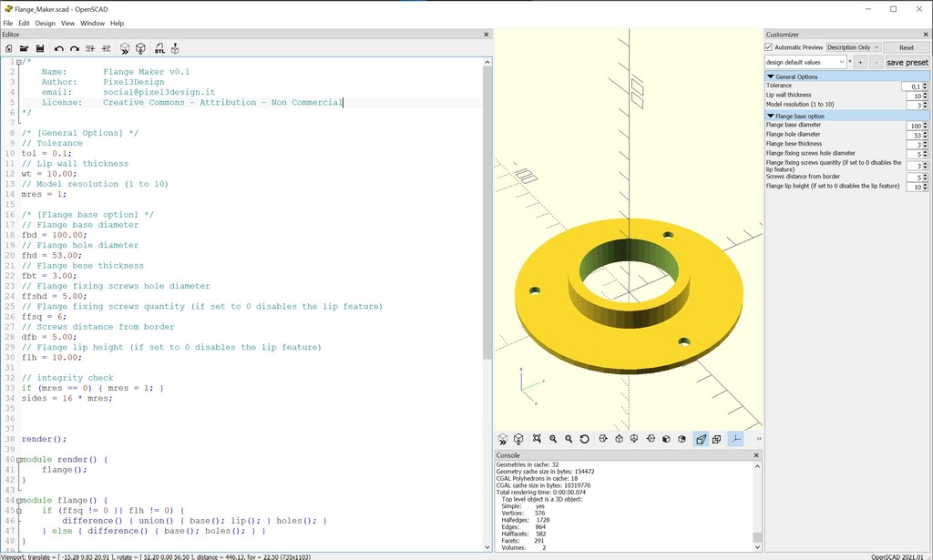Open the View menu
This screenshot has width=933, height=560.
pyautogui.click(x=67, y=23)
